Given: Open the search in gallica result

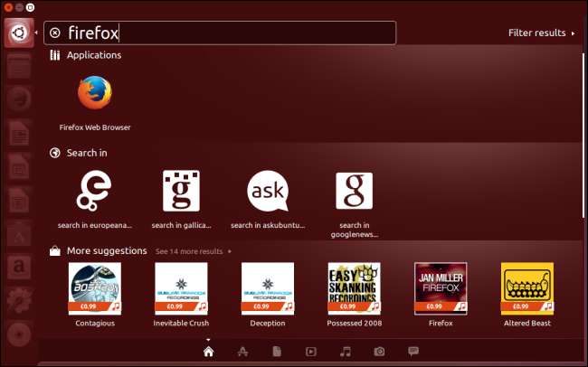Looking at the screenshot, I should pyautogui.click(x=181, y=191).
